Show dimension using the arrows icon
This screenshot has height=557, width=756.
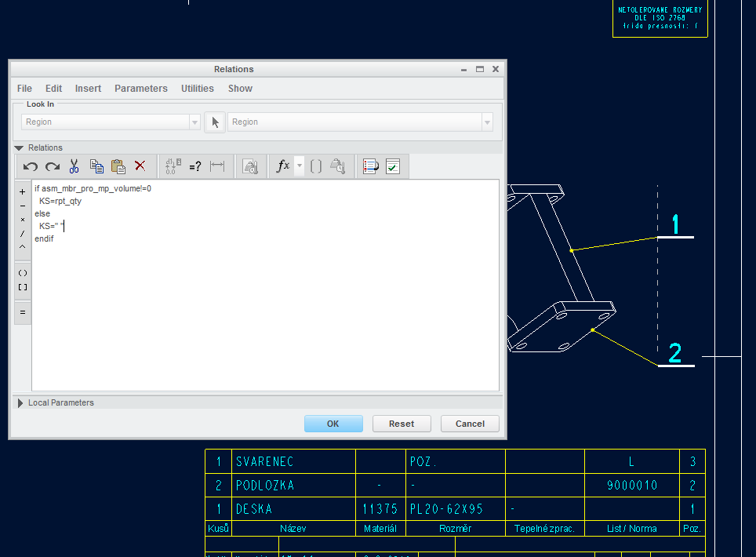217,166
